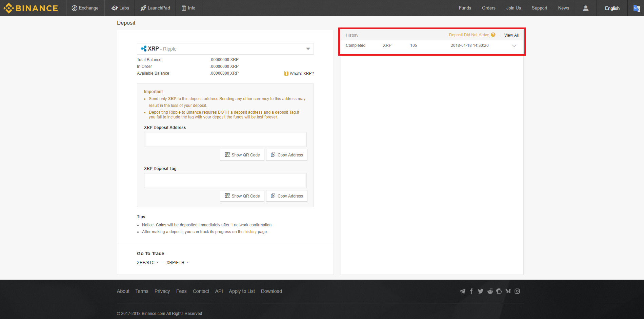
Task: Click the What's XRP? info link
Action: [299, 74]
